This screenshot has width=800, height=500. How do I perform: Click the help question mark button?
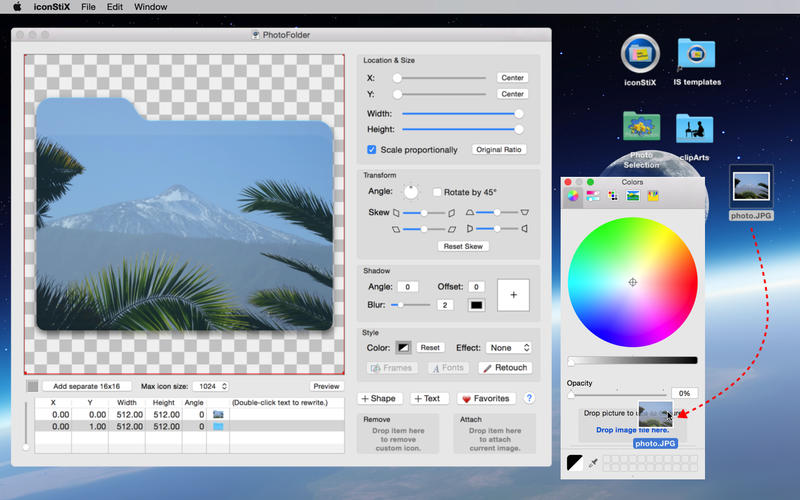[x=529, y=398]
